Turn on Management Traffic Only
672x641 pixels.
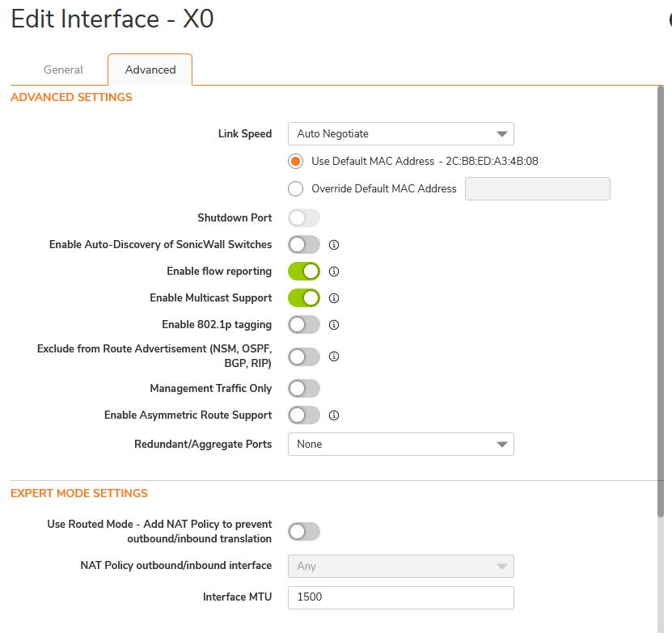(x=304, y=389)
